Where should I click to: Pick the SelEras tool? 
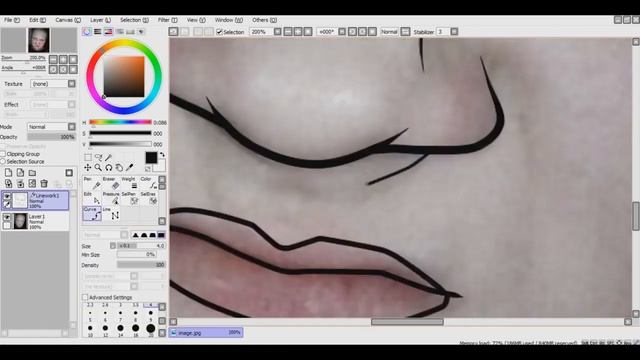[148, 198]
